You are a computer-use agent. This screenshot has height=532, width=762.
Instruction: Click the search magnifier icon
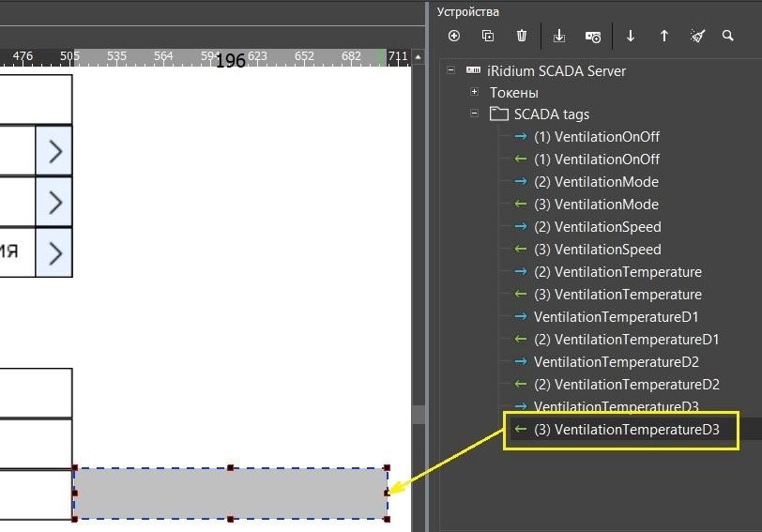point(728,36)
